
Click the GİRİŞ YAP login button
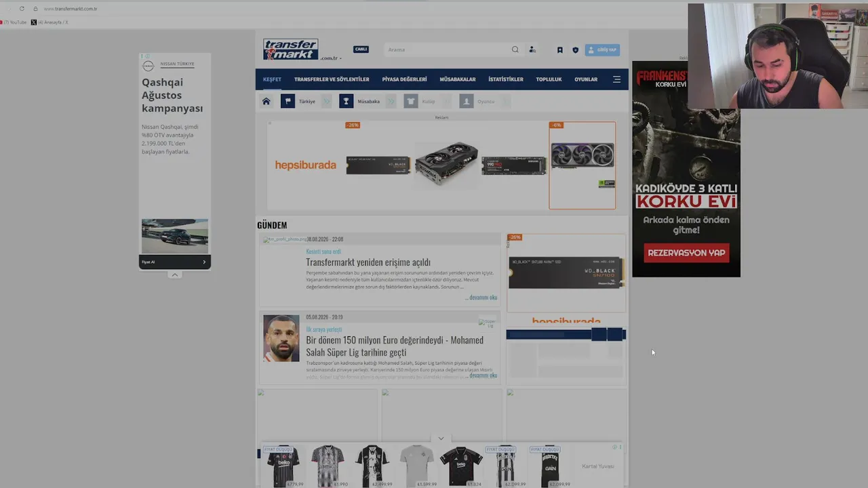(x=602, y=49)
